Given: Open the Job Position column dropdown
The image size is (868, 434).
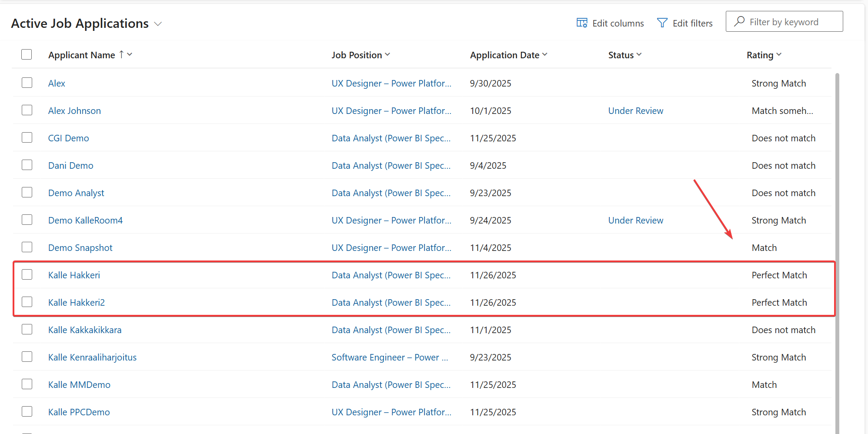Looking at the screenshot, I should (x=387, y=55).
